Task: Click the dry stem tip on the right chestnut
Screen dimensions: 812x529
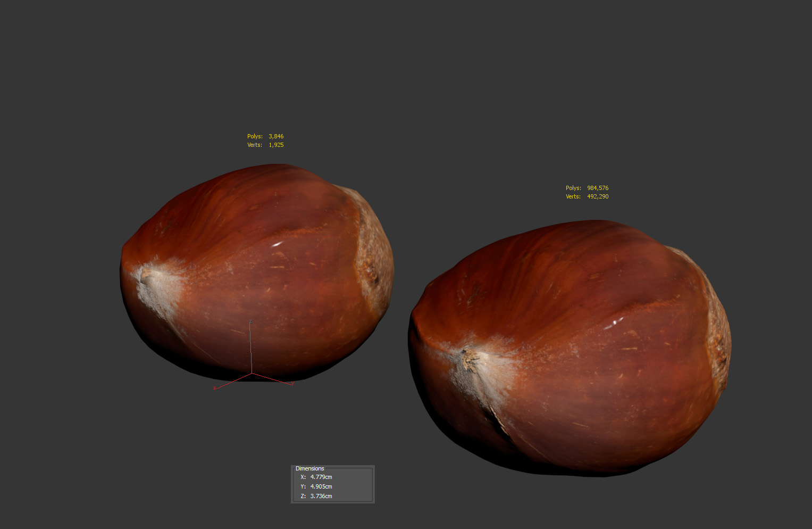Action: [470, 360]
